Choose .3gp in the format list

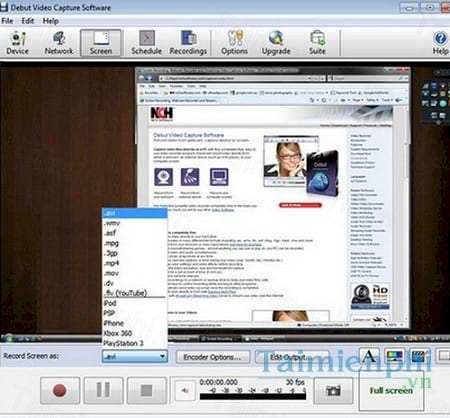point(134,253)
